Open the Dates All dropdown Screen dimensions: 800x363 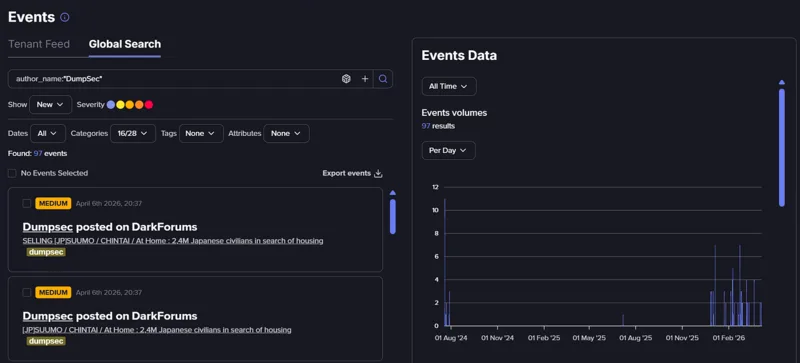(x=48, y=133)
